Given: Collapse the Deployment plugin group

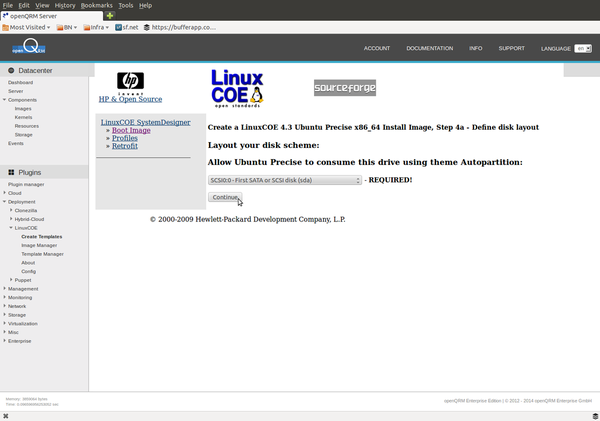Looking at the screenshot, I should pos(5,201).
